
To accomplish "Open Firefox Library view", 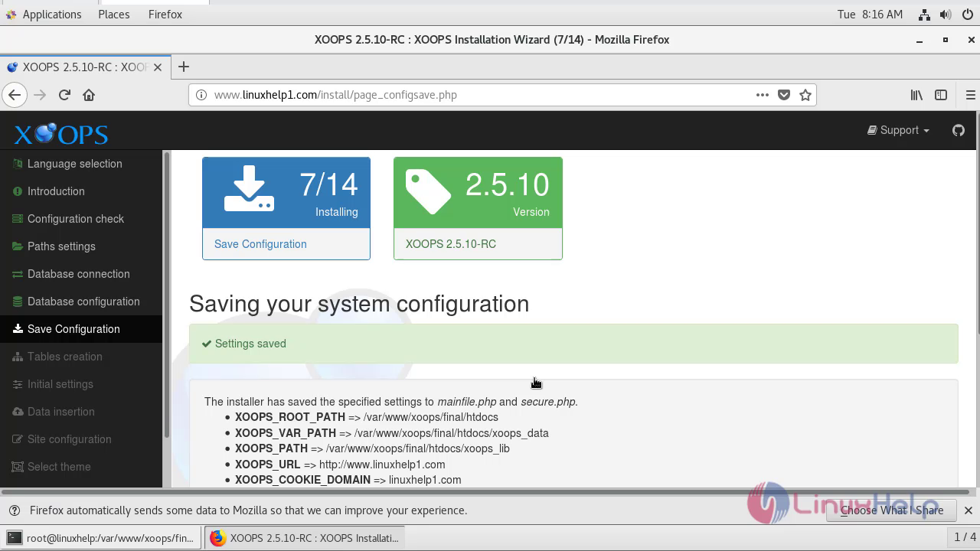I will pyautogui.click(x=916, y=95).
